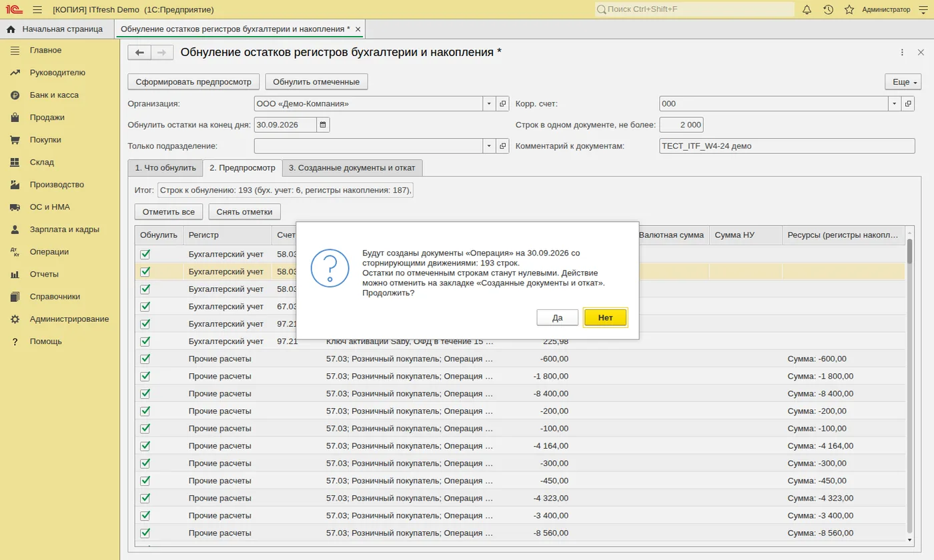Screen dimensions: 934x560
Task: Open the Зарплата и кадры section
Action: click(65, 229)
